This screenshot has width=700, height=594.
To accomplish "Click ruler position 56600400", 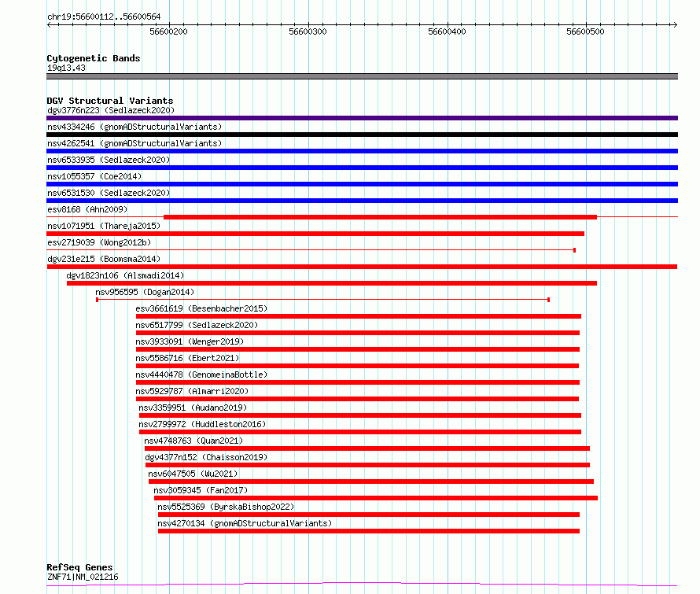I will point(447,31).
